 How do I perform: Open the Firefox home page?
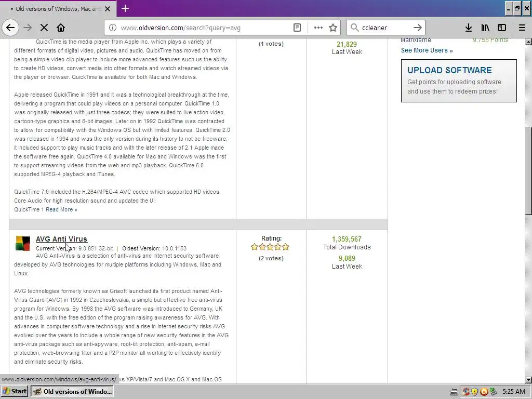tap(61, 28)
